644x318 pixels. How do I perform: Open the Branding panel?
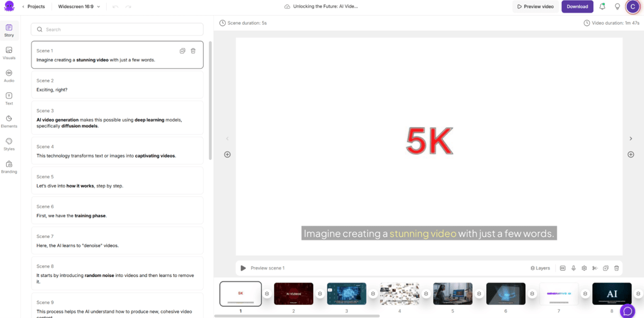(9, 167)
